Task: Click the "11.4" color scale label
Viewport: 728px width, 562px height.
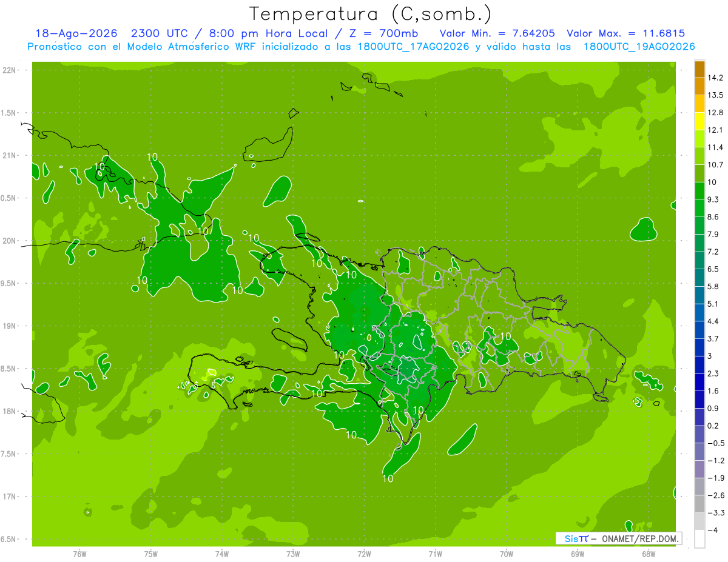Action: (x=716, y=147)
